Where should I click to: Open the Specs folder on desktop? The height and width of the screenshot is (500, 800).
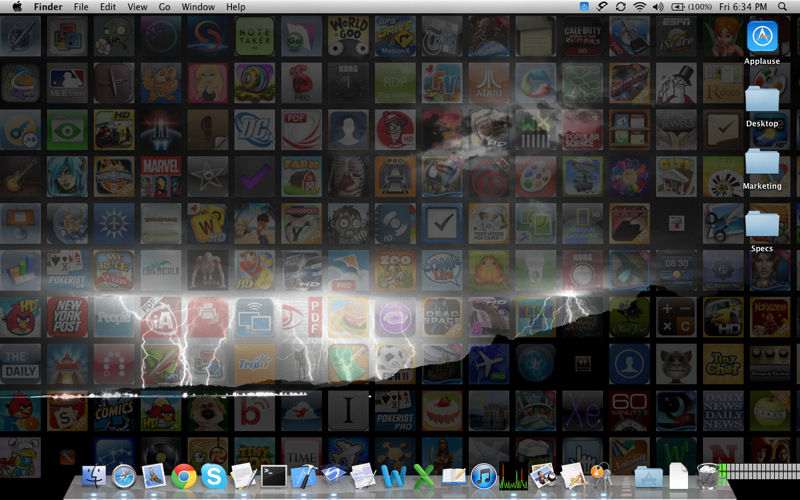pyautogui.click(x=762, y=224)
